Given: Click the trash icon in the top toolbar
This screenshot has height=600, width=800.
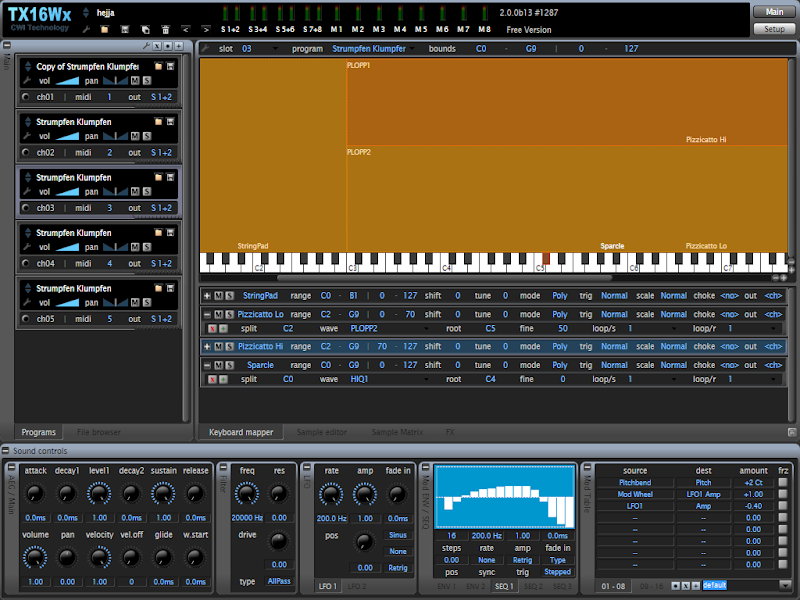Looking at the screenshot, I should click(x=165, y=30).
